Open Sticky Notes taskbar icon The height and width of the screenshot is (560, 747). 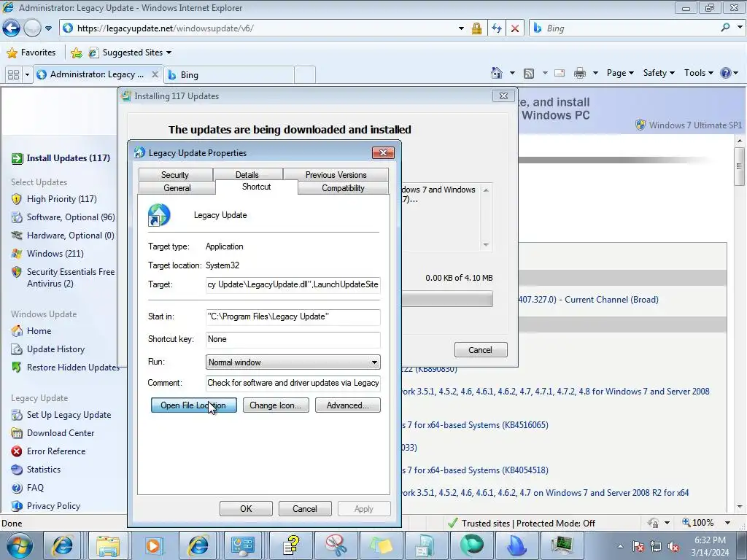point(381,545)
